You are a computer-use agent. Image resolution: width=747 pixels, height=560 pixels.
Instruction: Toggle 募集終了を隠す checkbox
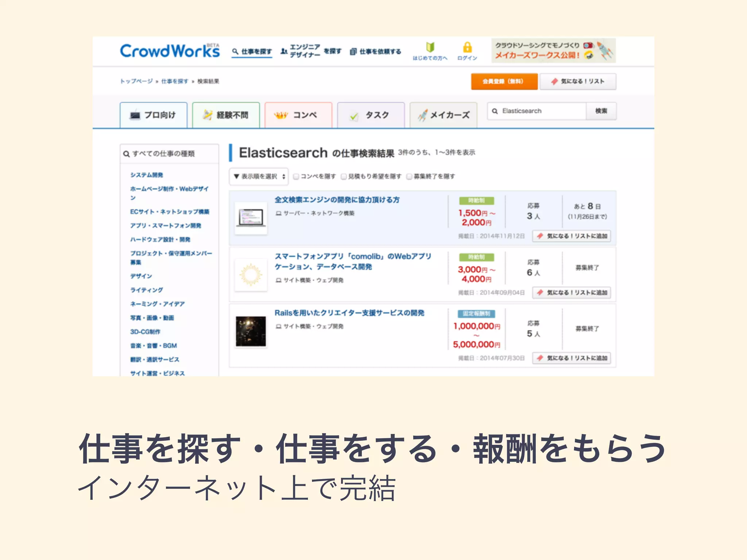pos(409,176)
